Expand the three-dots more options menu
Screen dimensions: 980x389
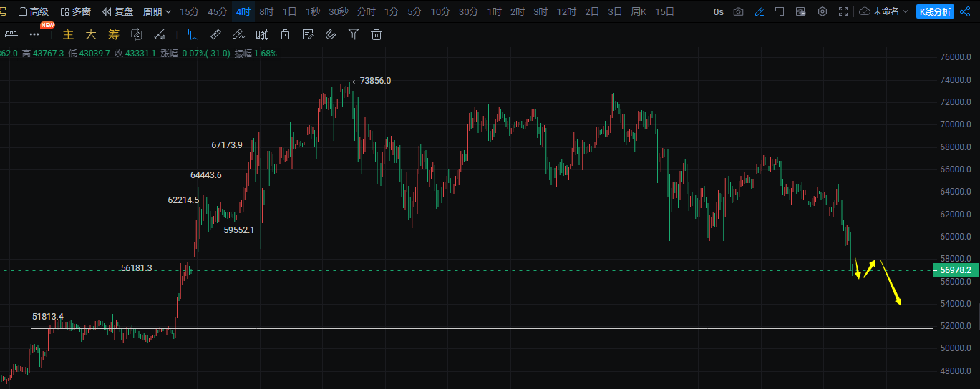(34, 34)
